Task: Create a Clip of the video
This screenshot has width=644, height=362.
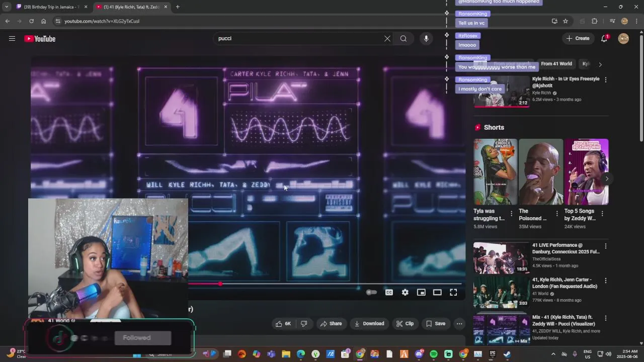Action: click(405, 324)
